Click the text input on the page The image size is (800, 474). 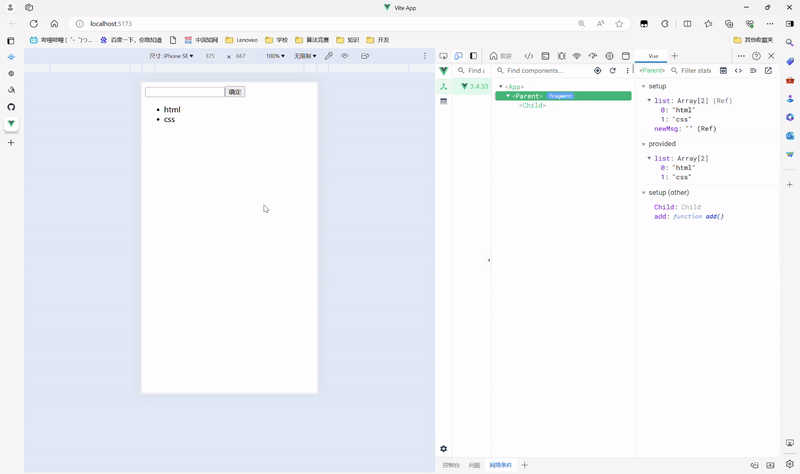tap(185, 92)
